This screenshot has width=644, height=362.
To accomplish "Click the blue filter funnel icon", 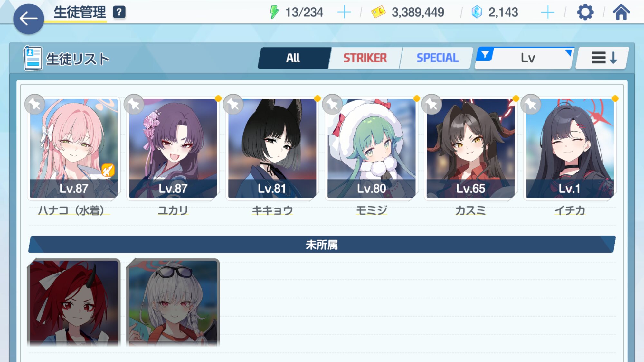I will 485,54.
